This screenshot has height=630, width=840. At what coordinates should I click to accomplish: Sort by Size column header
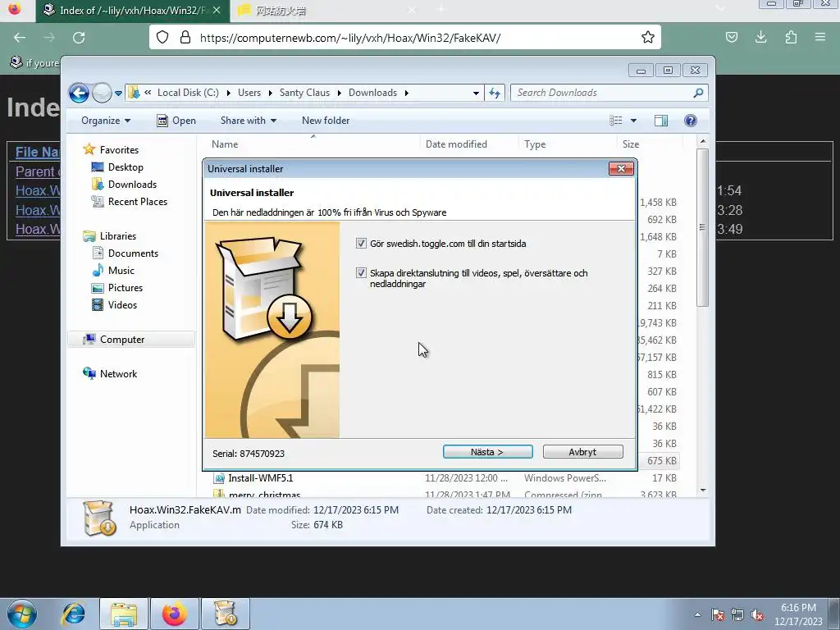(650, 144)
